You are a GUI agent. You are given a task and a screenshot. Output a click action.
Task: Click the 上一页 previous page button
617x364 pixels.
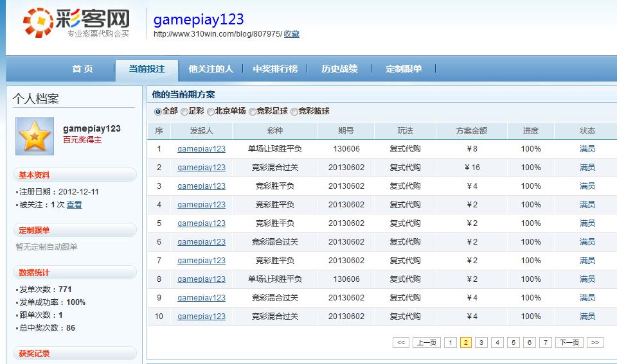click(x=427, y=342)
